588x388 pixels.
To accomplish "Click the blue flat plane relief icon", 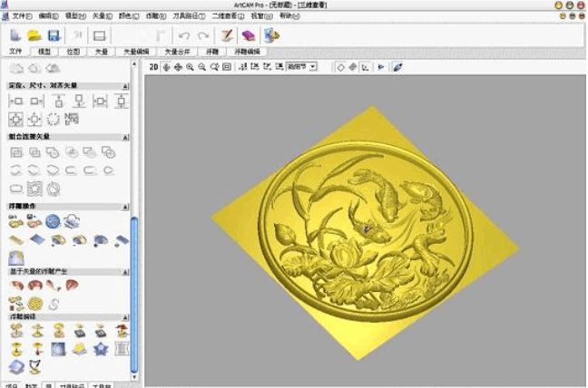I will pos(37,239).
